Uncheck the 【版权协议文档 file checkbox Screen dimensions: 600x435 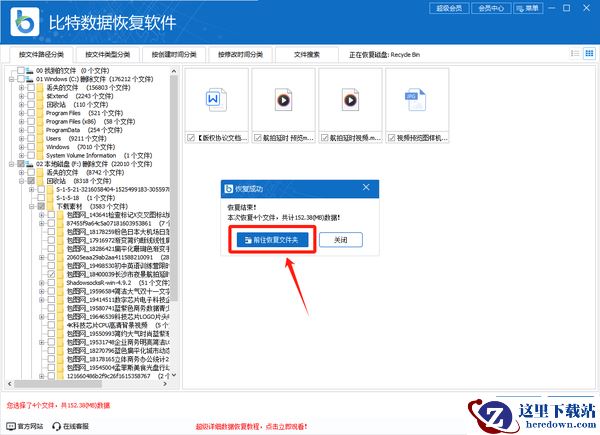point(191,138)
